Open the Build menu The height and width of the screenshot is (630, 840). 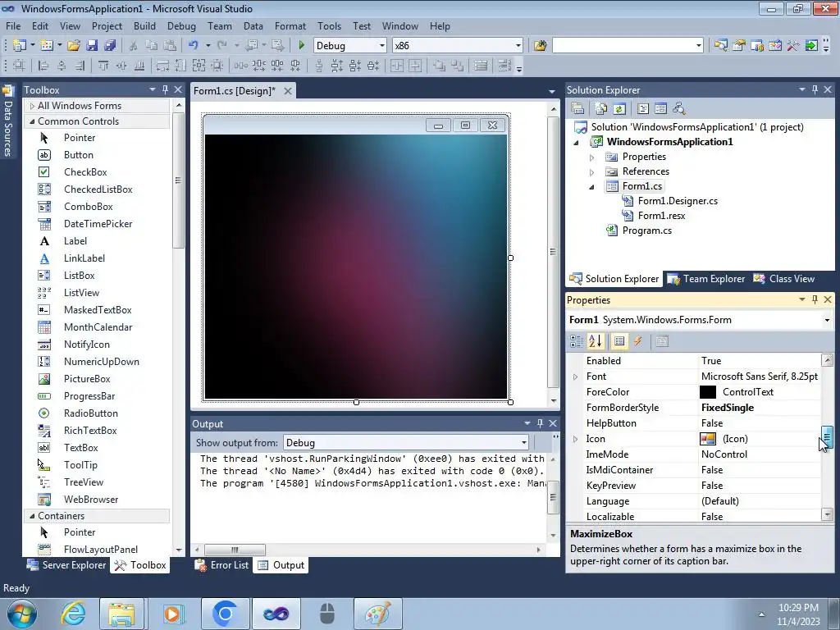pos(144,25)
